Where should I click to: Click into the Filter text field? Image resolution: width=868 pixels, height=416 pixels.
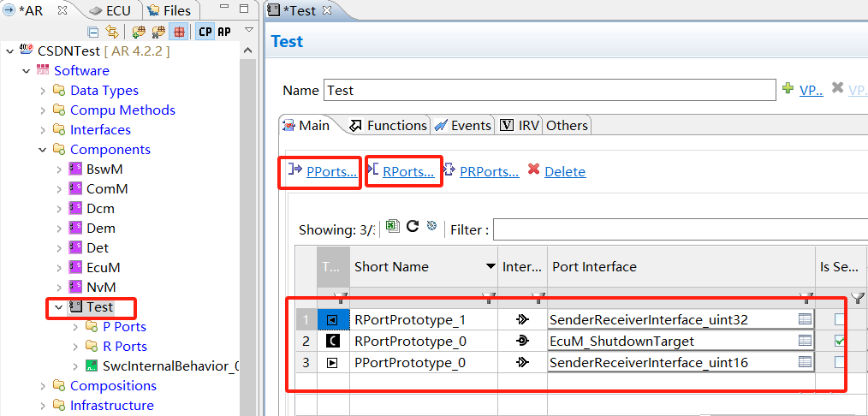(676, 229)
